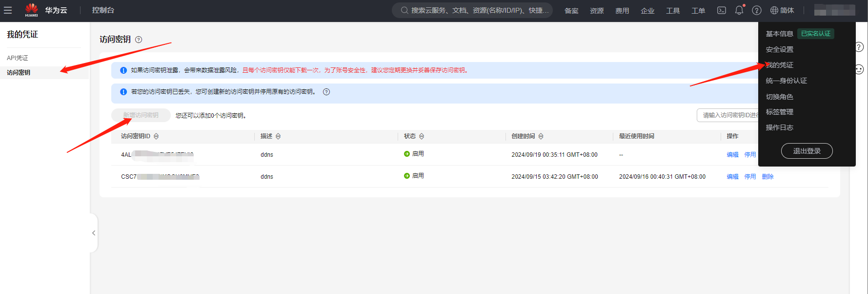Open 安全设置 in account menu
Screen dimensions: 868x294
click(x=779, y=49)
